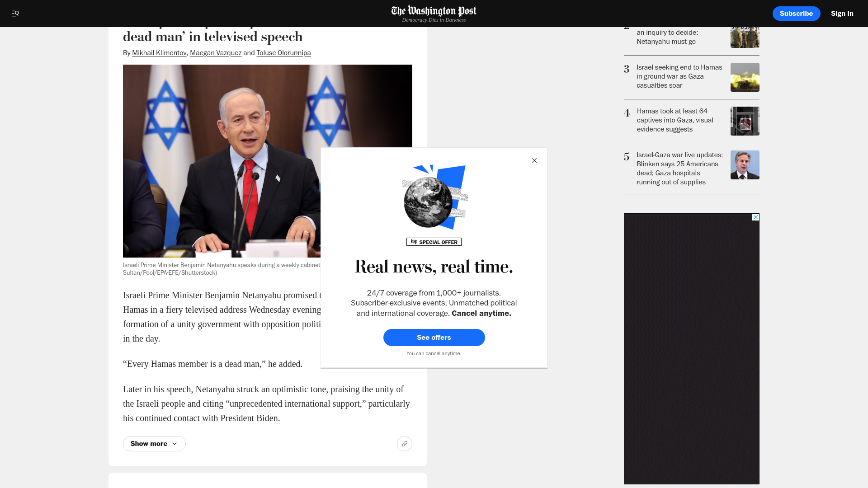Click the Subscribe button
Image resolution: width=868 pixels, height=488 pixels.
pyautogui.click(x=797, y=14)
